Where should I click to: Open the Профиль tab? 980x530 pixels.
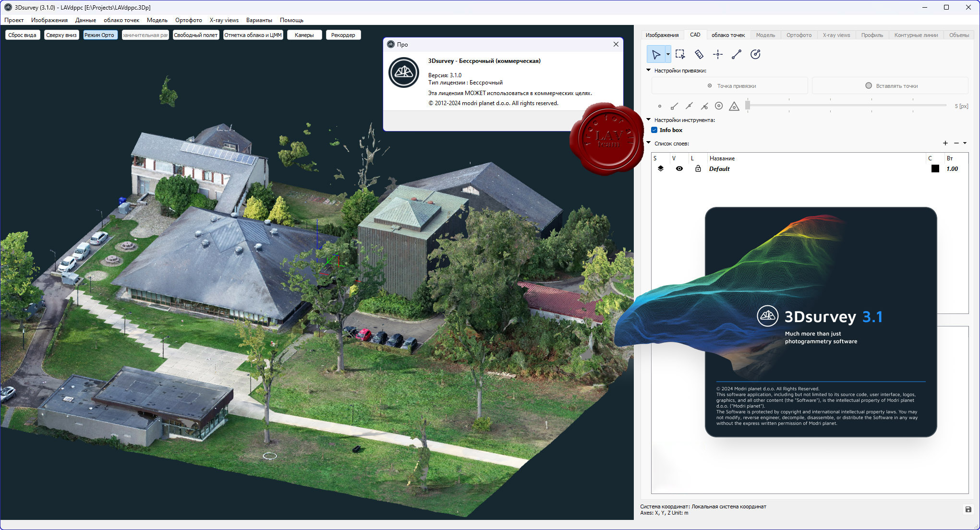point(872,35)
